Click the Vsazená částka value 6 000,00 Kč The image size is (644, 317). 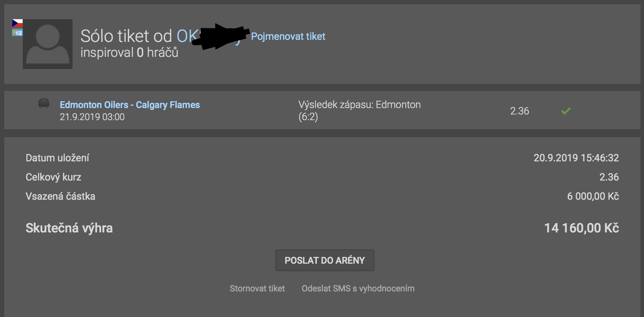593,196
